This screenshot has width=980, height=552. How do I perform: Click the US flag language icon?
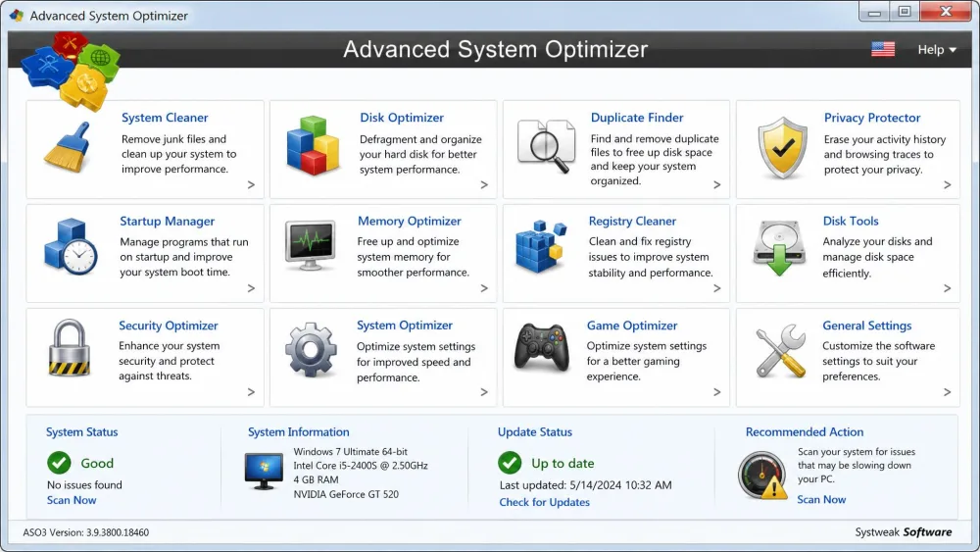pyautogui.click(x=883, y=49)
